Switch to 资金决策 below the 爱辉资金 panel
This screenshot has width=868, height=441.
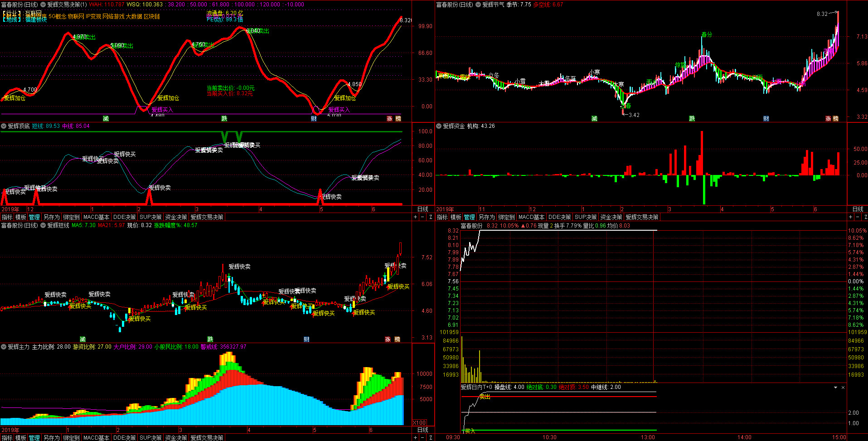click(x=611, y=217)
